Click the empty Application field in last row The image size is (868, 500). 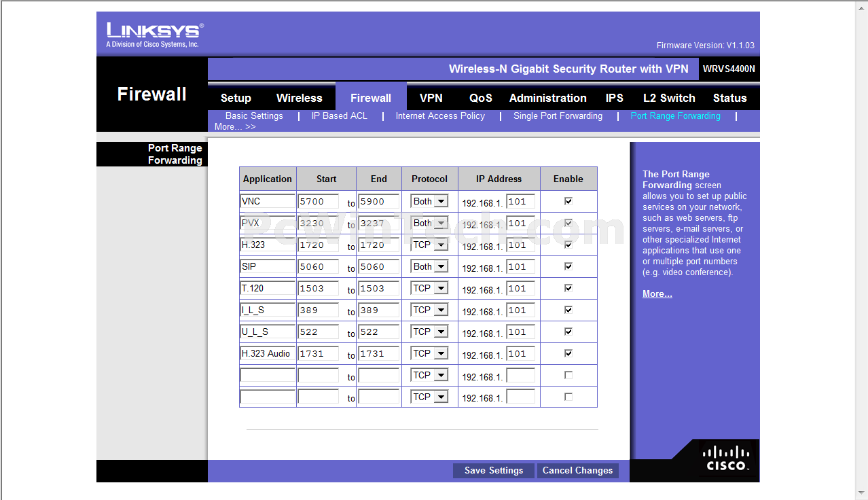pyautogui.click(x=268, y=397)
